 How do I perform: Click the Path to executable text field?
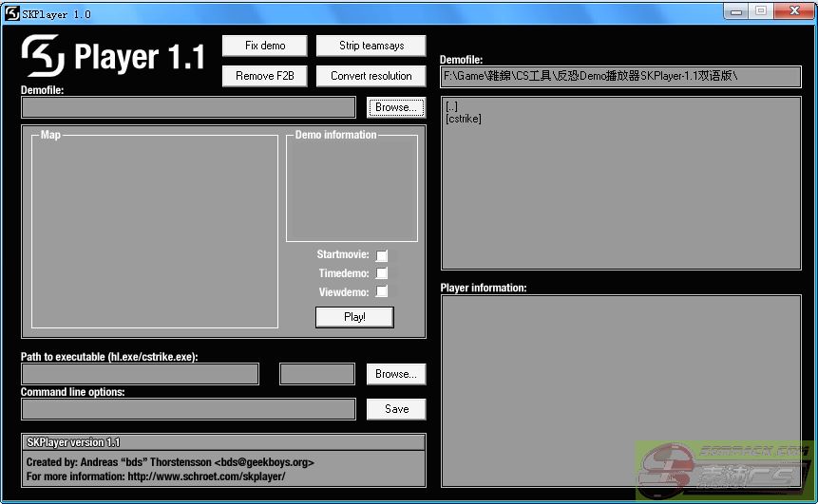point(140,374)
